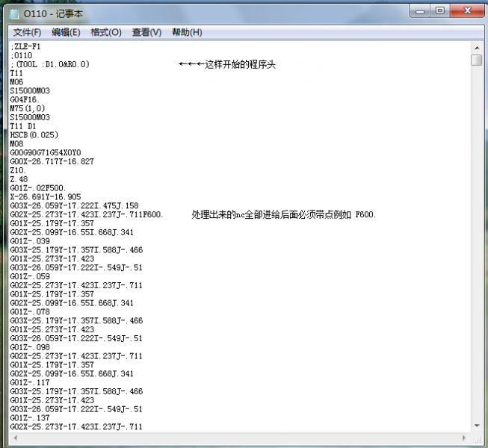Click the vertical scrollbar thumb
488x448 pixels.
(x=477, y=60)
